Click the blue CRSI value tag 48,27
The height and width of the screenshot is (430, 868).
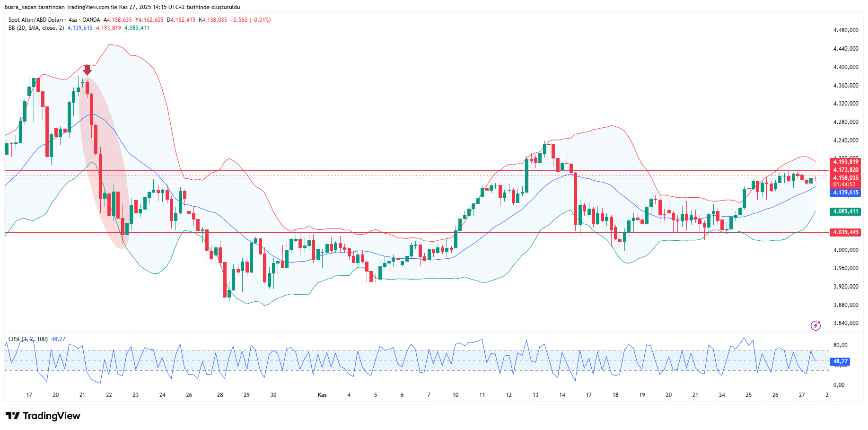point(840,361)
